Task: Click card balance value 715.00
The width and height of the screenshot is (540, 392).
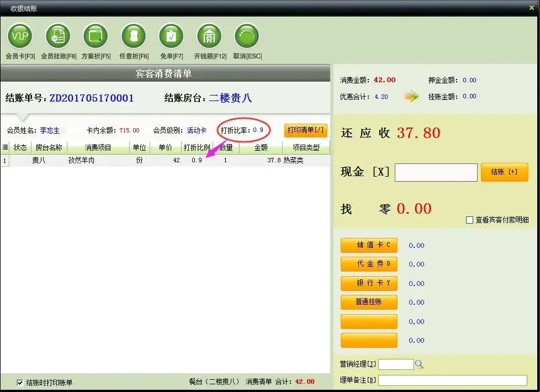Action: pos(130,130)
